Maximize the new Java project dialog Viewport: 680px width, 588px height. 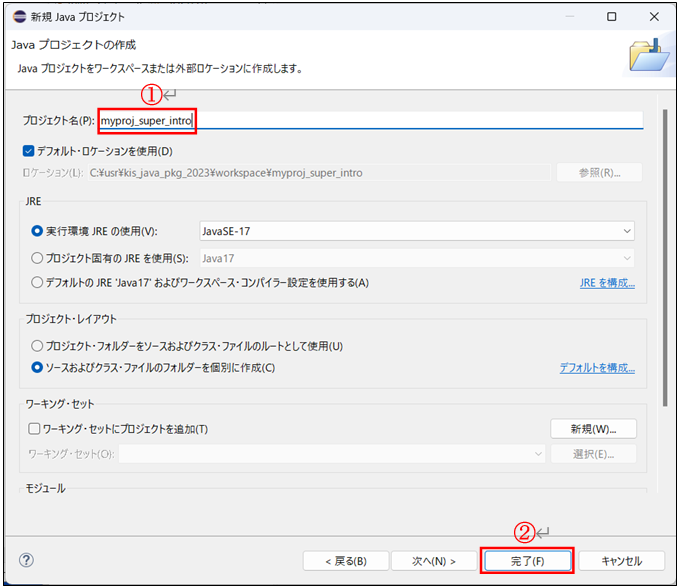pyautogui.click(x=611, y=17)
